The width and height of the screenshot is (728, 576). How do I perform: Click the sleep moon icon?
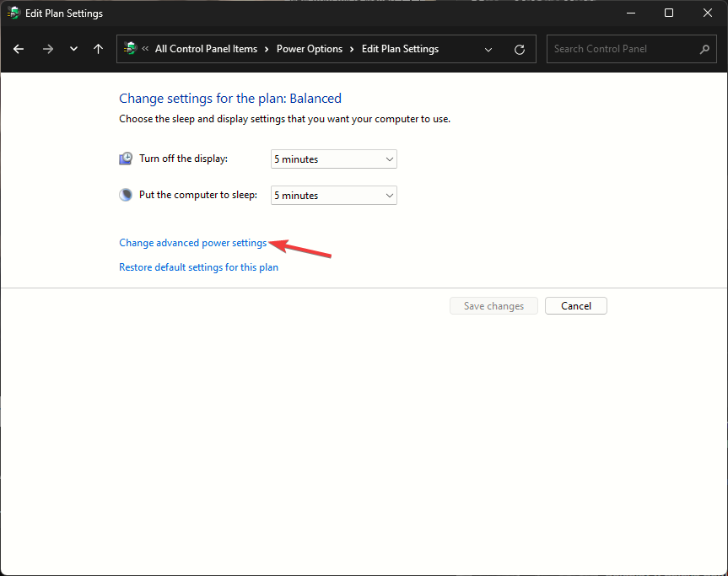(126, 195)
